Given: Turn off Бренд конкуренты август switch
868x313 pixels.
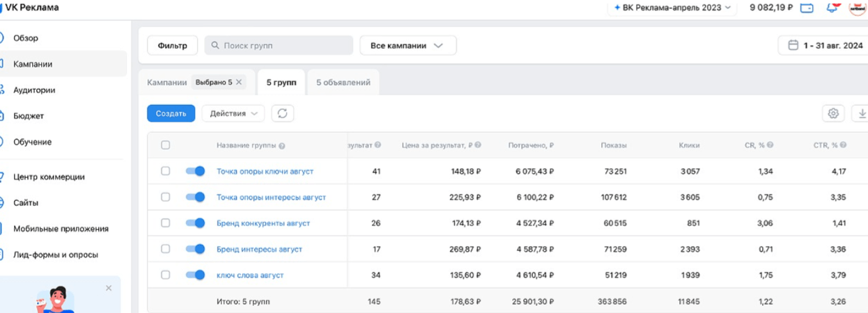Looking at the screenshot, I should click(195, 223).
